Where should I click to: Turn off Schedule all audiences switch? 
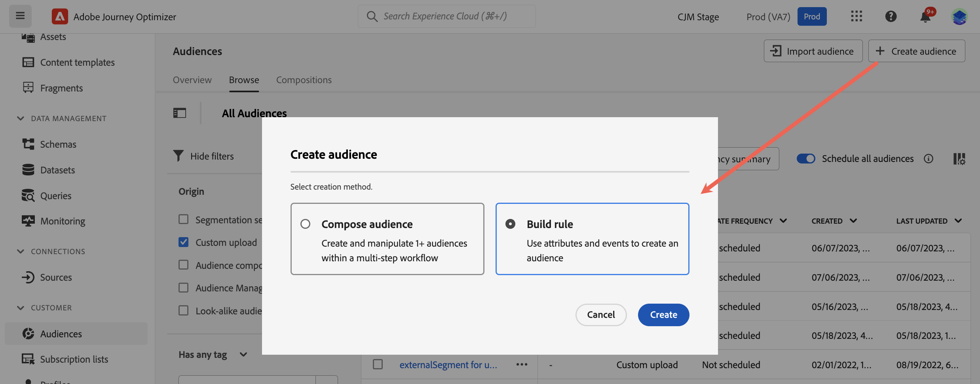click(x=805, y=159)
